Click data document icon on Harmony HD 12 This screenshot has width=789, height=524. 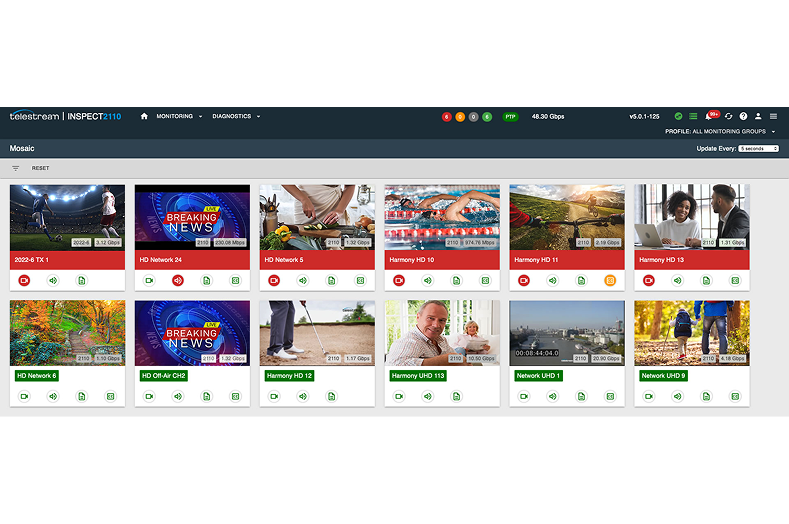(x=332, y=396)
